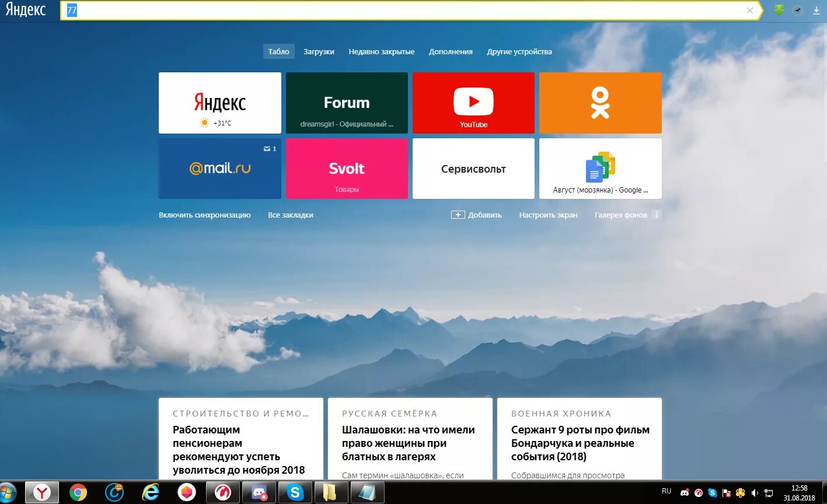Click the Строительство и ремо… source heading
The image size is (827, 504).
click(241, 414)
